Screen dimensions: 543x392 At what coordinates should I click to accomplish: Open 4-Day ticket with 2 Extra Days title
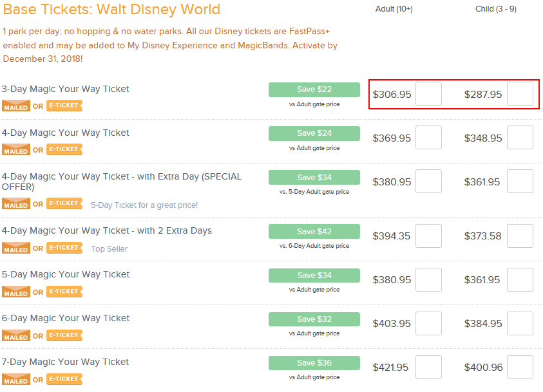107,231
